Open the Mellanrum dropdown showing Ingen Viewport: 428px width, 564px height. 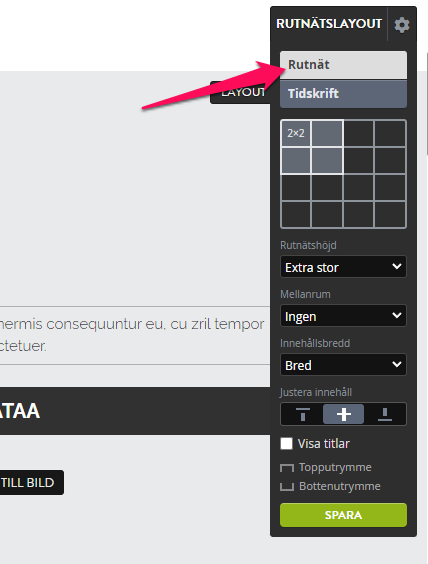click(x=343, y=316)
